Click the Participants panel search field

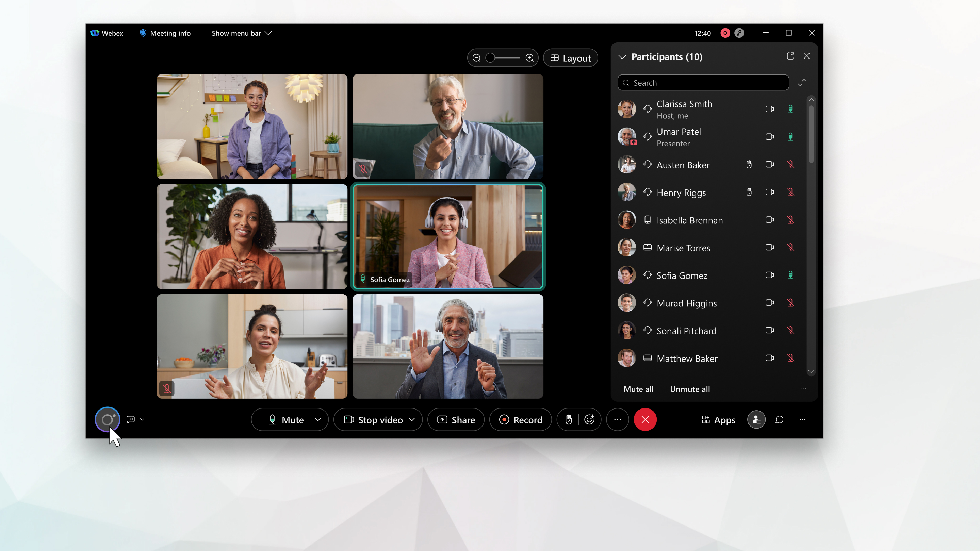click(x=703, y=82)
